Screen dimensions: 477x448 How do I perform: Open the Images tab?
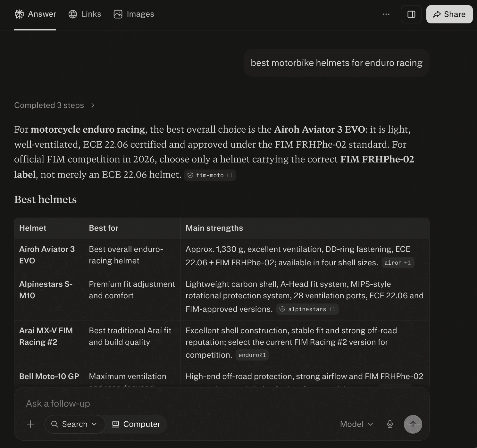pyautogui.click(x=134, y=14)
